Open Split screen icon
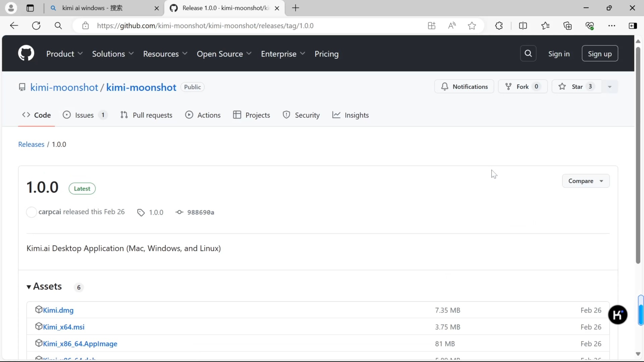The height and width of the screenshot is (362, 644). point(523,25)
